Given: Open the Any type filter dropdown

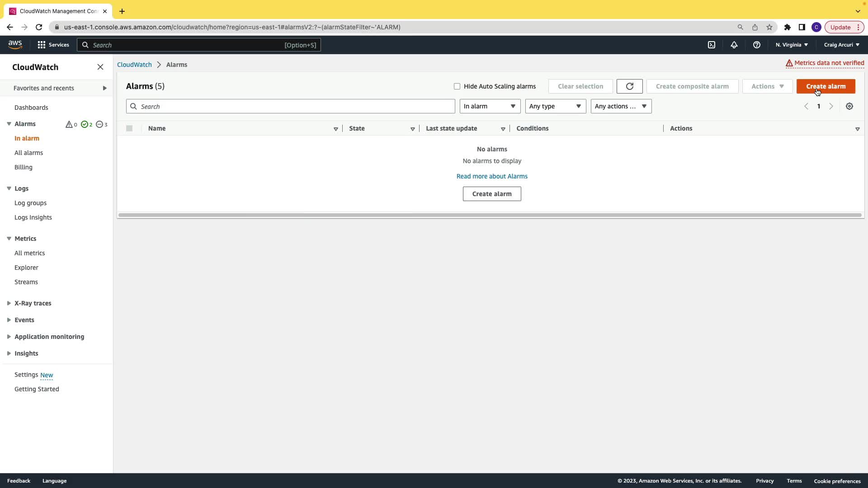Looking at the screenshot, I should [555, 106].
